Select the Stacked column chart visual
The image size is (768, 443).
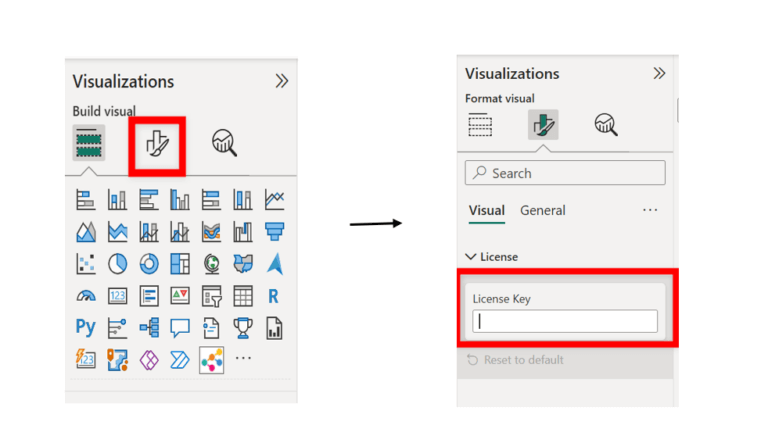[117, 200]
